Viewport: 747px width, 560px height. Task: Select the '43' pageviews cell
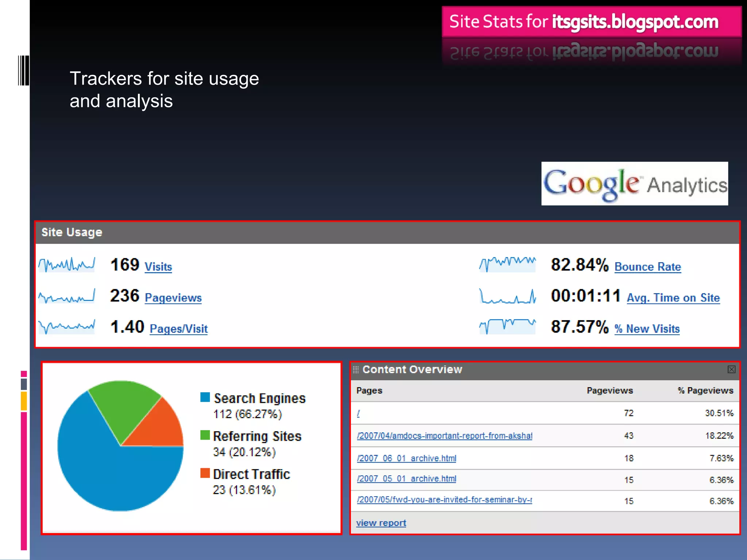click(x=628, y=436)
